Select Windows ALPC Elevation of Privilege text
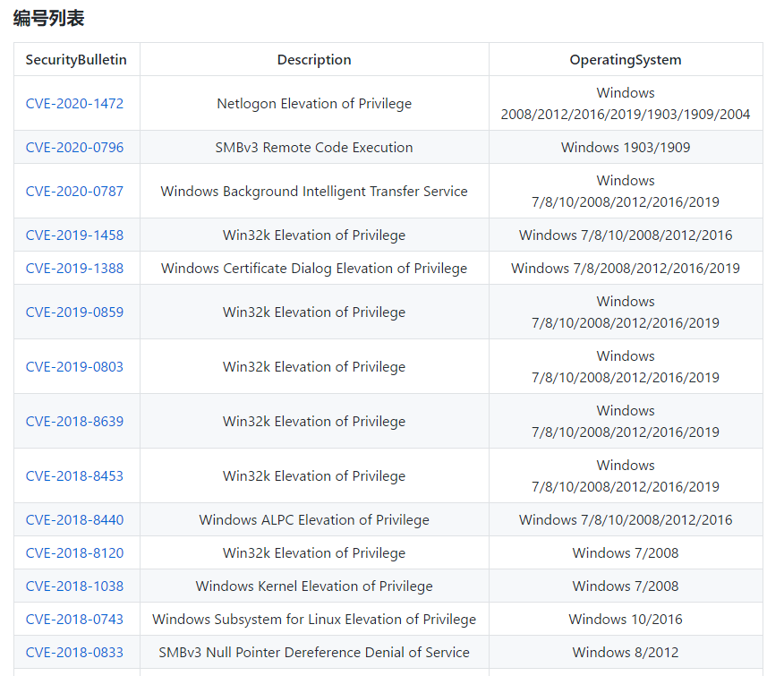The height and width of the screenshot is (676, 784). [x=314, y=520]
